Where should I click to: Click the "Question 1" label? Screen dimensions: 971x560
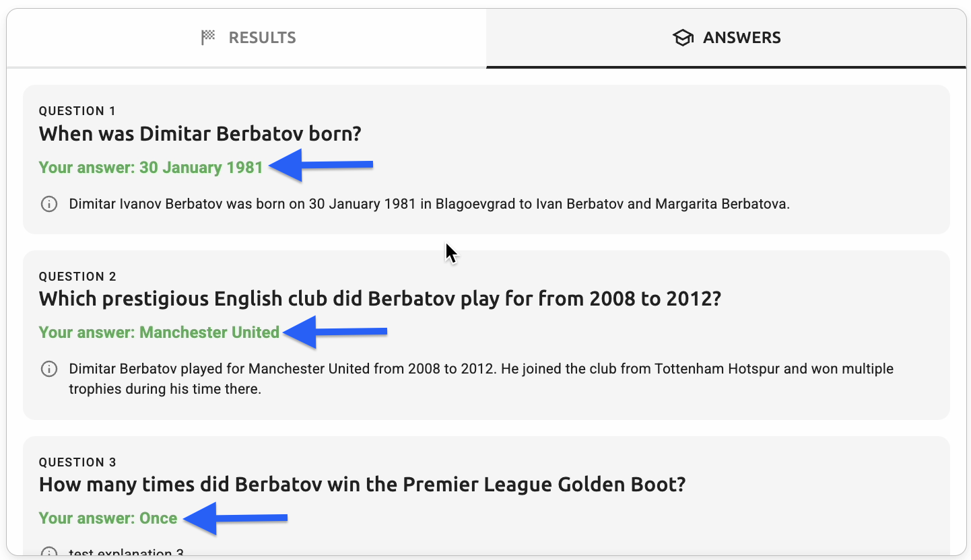point(77,111)
